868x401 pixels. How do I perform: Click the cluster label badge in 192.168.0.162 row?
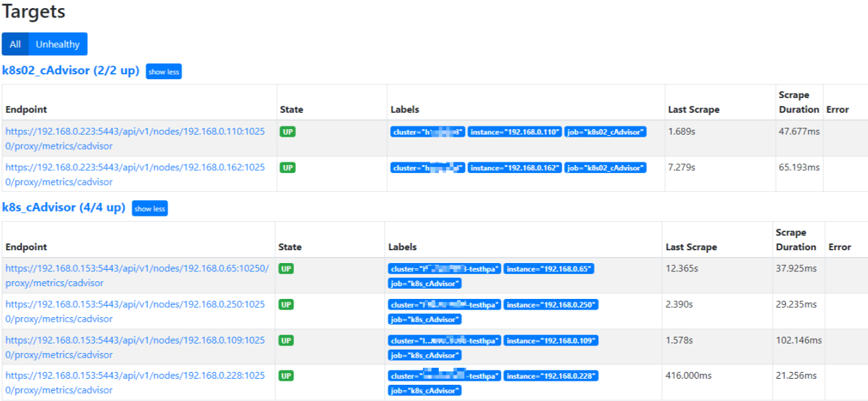pyautogui.click(x=428, y=168)
